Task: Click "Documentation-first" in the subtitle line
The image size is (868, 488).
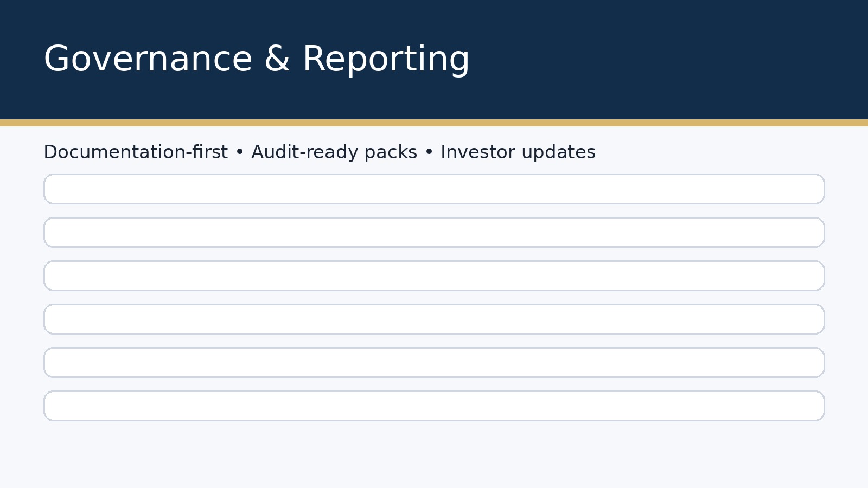Action: [x=136, y=152]
